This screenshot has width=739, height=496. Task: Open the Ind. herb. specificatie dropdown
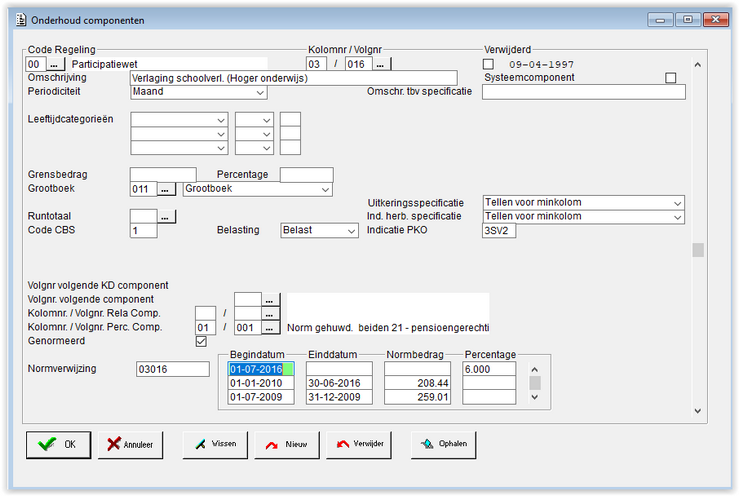coord(583,217)
